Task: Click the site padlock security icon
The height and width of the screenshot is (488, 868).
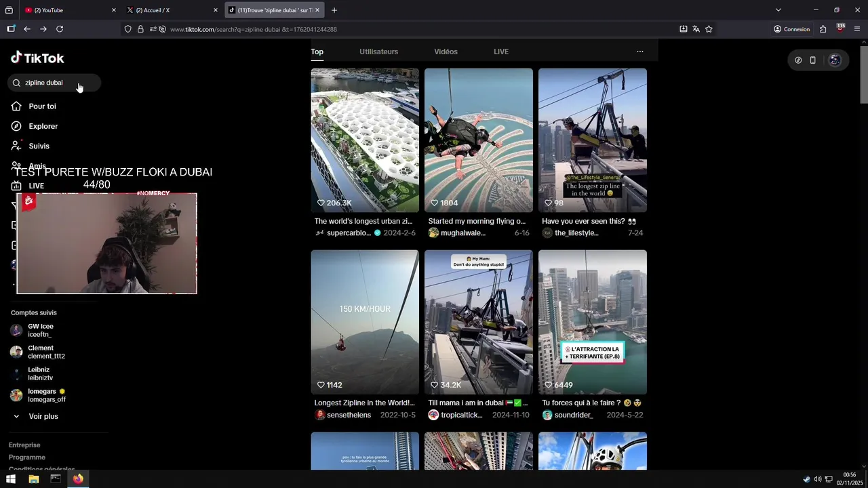Action: 140,29
